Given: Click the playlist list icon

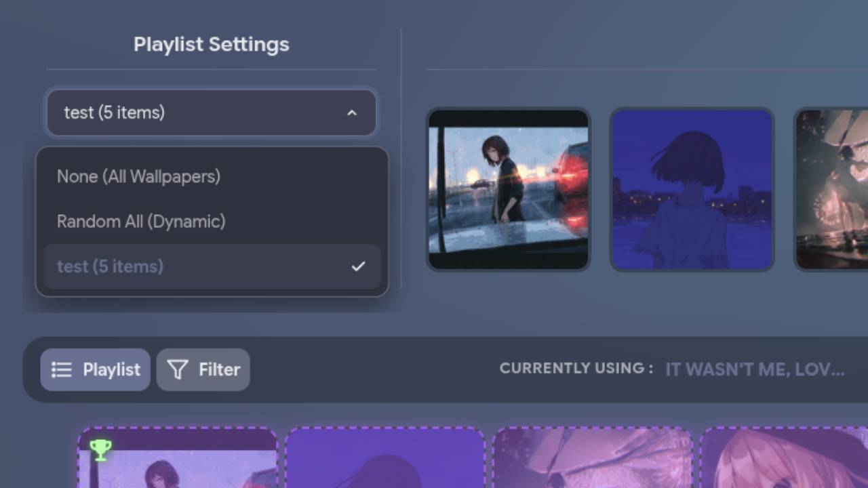Looking at the screenshot, I should [62, 369].
